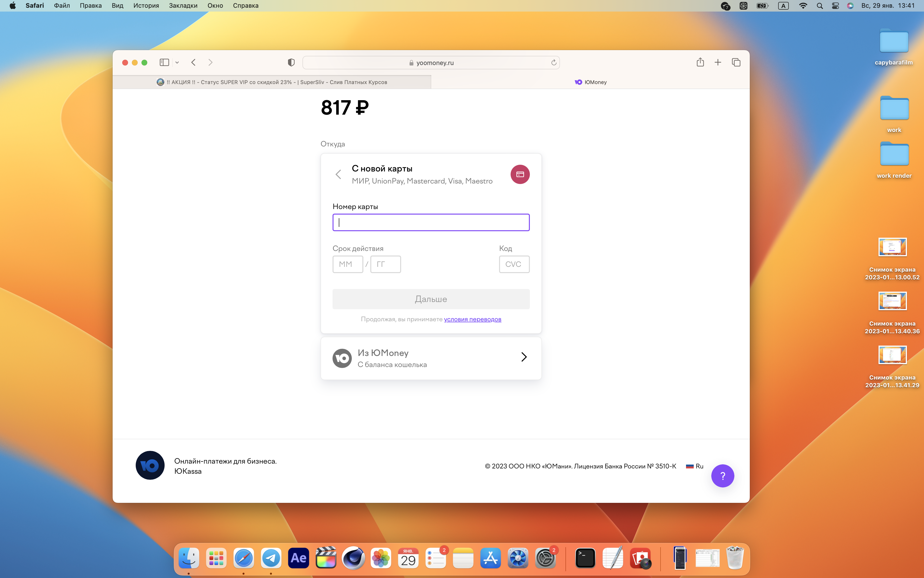Screen dimensions: 924x578
Task: Open the 'условия переводов' link
Action: point(473,319)
